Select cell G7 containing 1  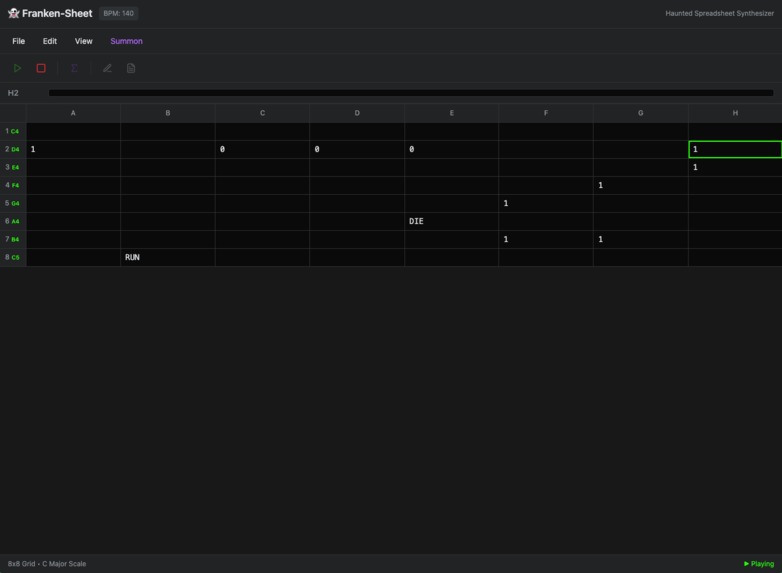pyautogui.click(x=641, y=239)
